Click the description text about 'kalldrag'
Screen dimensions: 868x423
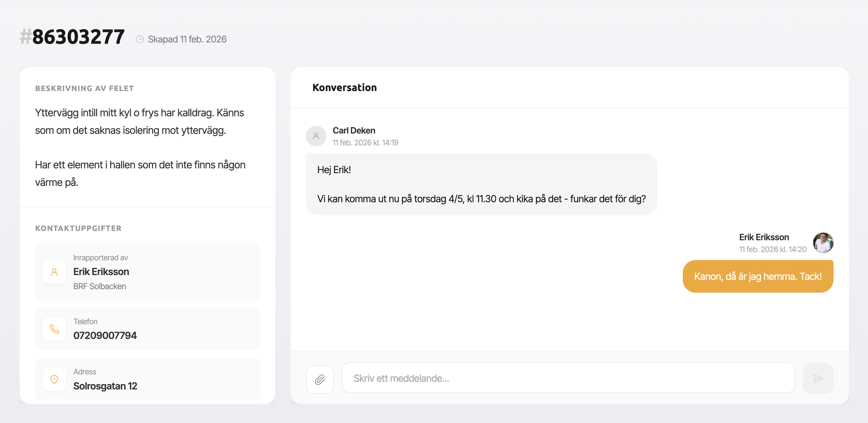139,121
